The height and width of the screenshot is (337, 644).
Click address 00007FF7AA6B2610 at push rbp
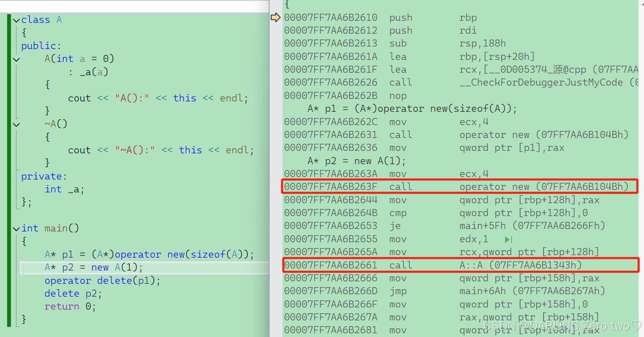point(331,18)
